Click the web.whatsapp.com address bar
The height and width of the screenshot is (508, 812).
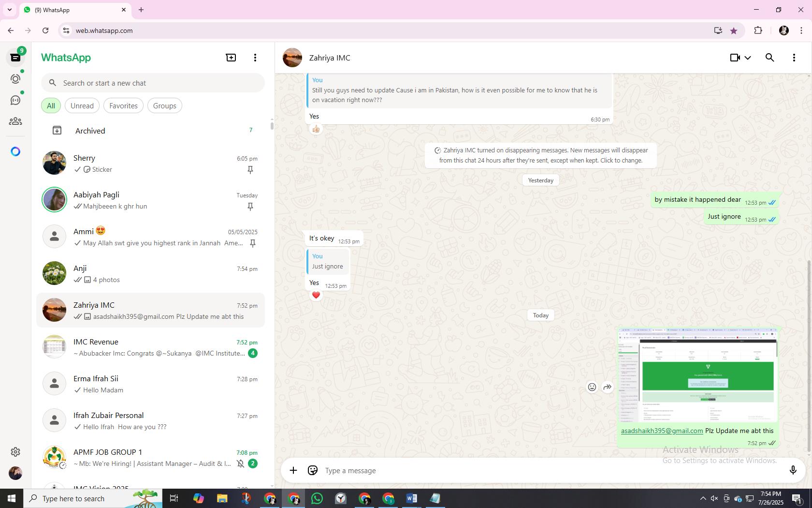click(387, 30)
